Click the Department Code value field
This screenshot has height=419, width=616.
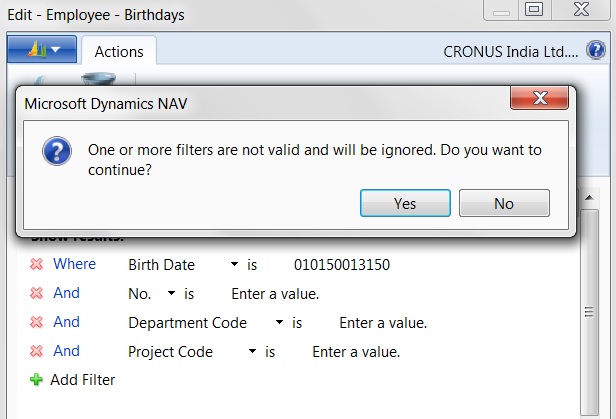(x=383, y=323)
